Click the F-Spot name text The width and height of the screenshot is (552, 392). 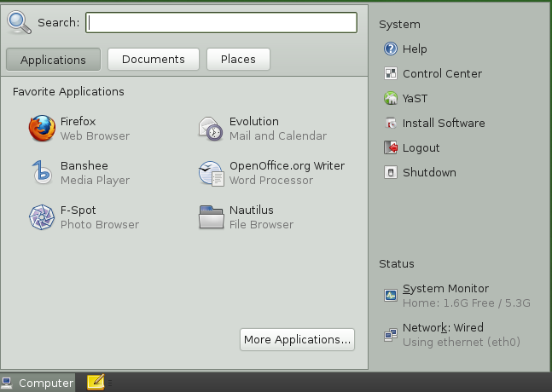click(78, 210)
